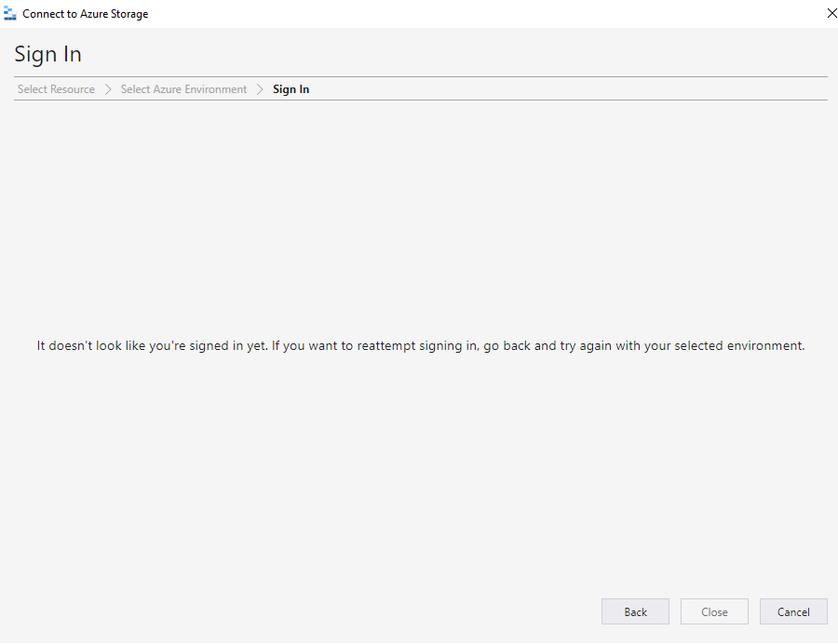Go to the Select Azure Environment breadcrumb step

183,89
